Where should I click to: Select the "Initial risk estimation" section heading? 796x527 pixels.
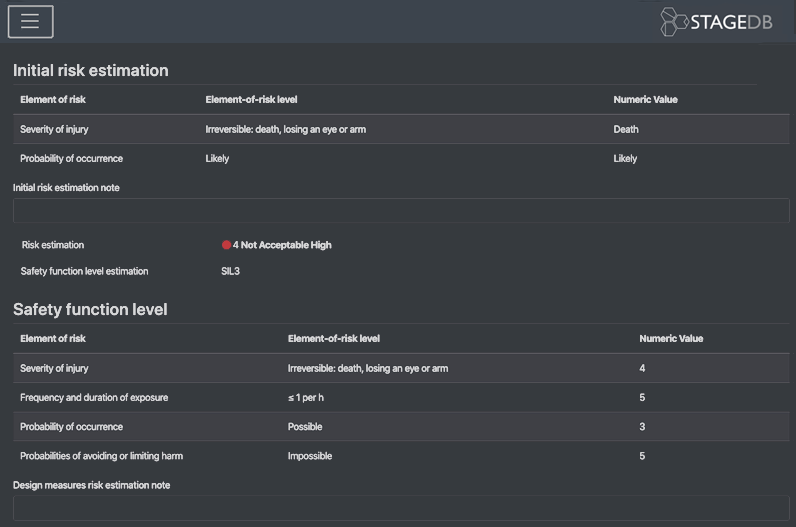[90, 71]
